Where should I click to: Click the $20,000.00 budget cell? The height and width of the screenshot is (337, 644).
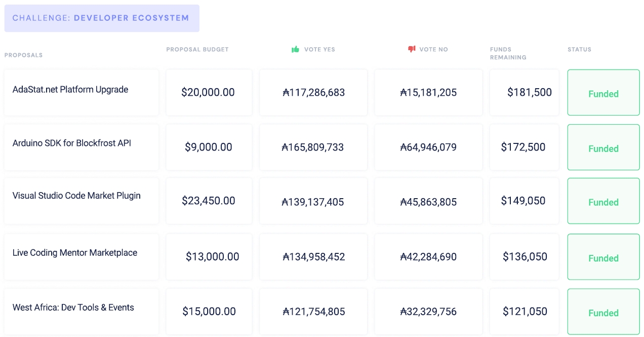[x=208, y=93]
